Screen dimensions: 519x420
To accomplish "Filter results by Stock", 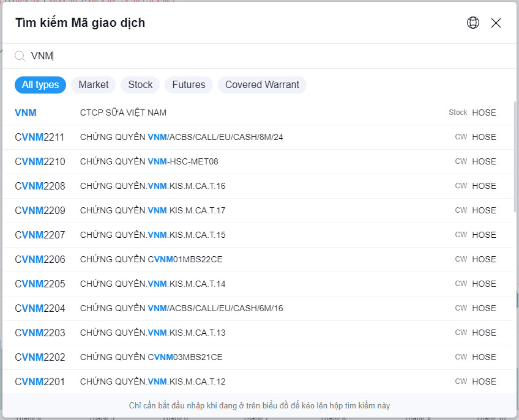I will coord(140,85).
